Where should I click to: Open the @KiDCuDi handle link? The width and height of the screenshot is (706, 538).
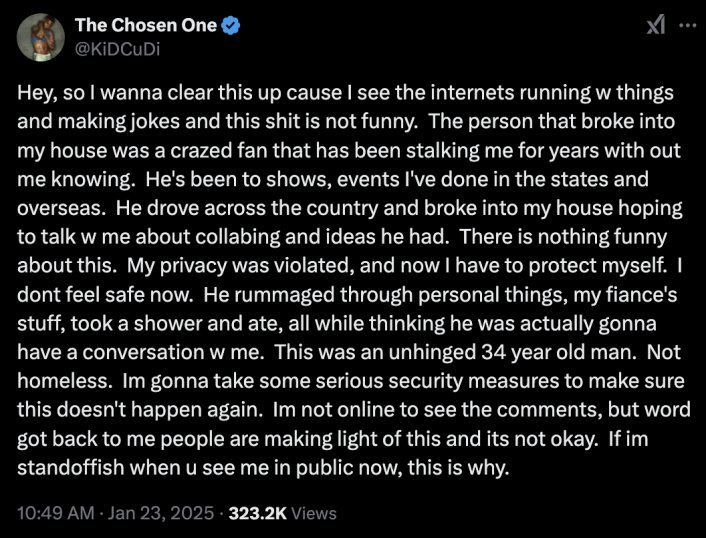pos(117,49)
